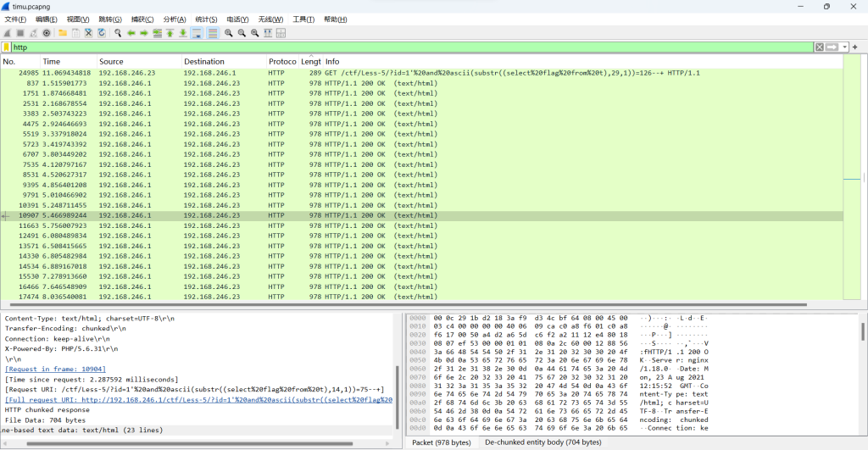The width and height of the screenshot is (868, 450).
Task: Go to the previous packet in history
Action: tap(131, 33)
